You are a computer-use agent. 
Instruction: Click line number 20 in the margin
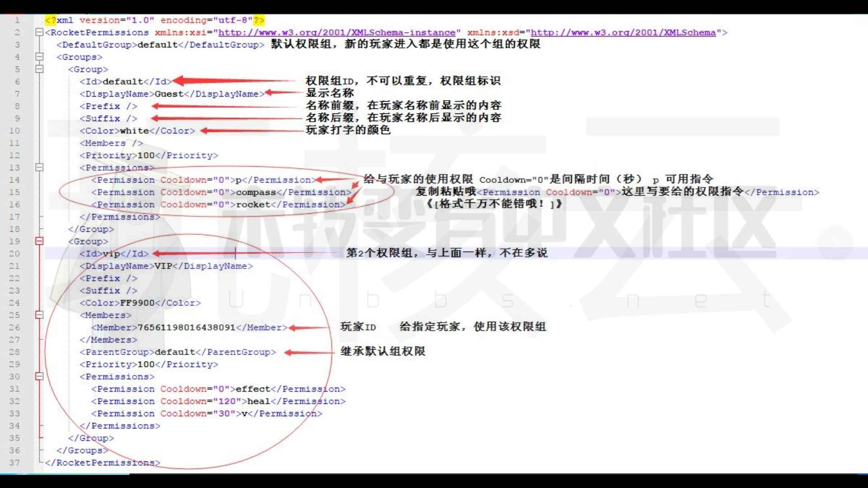[x=14, y=253]
